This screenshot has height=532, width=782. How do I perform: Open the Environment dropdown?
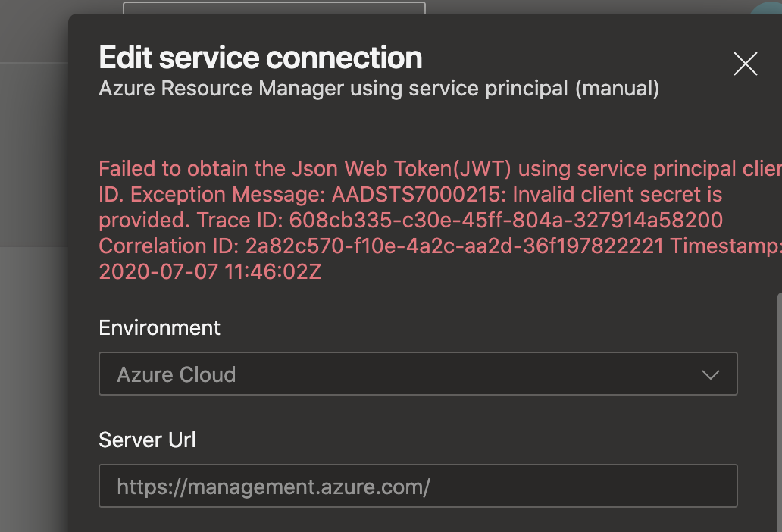point(418,374)
